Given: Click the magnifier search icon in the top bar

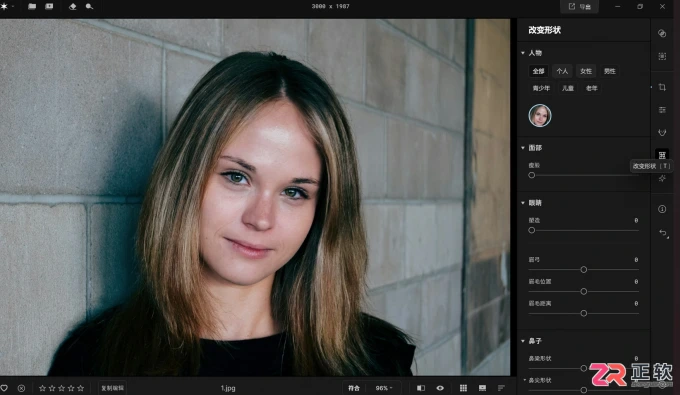Looking at the screenshot, I should [x=89, y=7].
